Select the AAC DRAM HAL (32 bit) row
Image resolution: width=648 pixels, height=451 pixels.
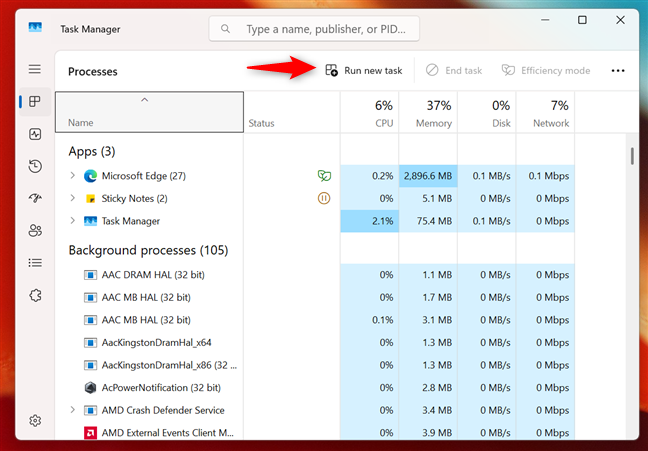315,275
